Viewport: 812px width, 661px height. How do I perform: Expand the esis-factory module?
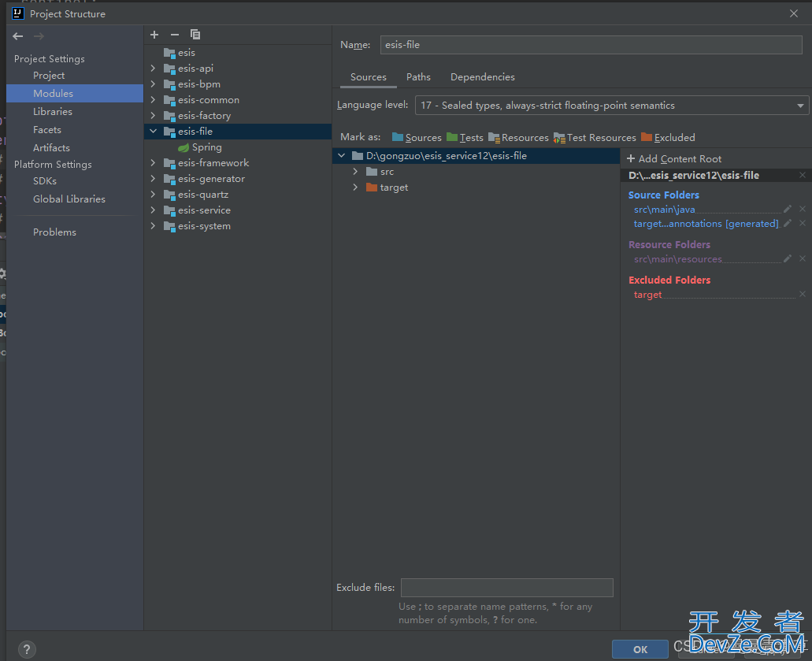coord(153,116)
